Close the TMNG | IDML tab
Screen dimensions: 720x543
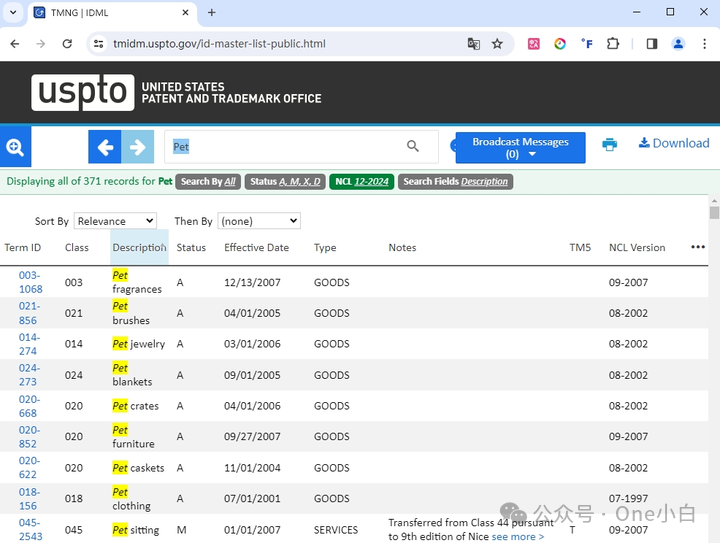185,12
